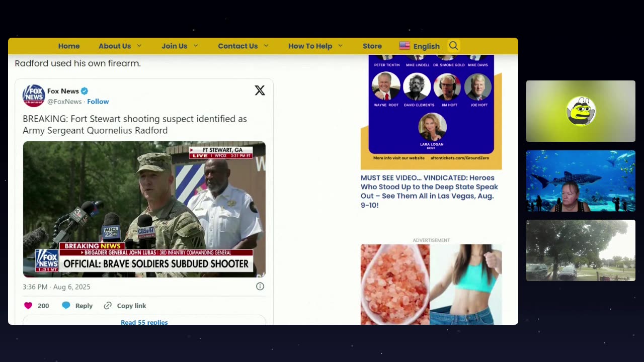Click the Jim Hoft speaker photo
Image resolution: width=644 pixels, height=362 pixels.
tap(447, 87)
